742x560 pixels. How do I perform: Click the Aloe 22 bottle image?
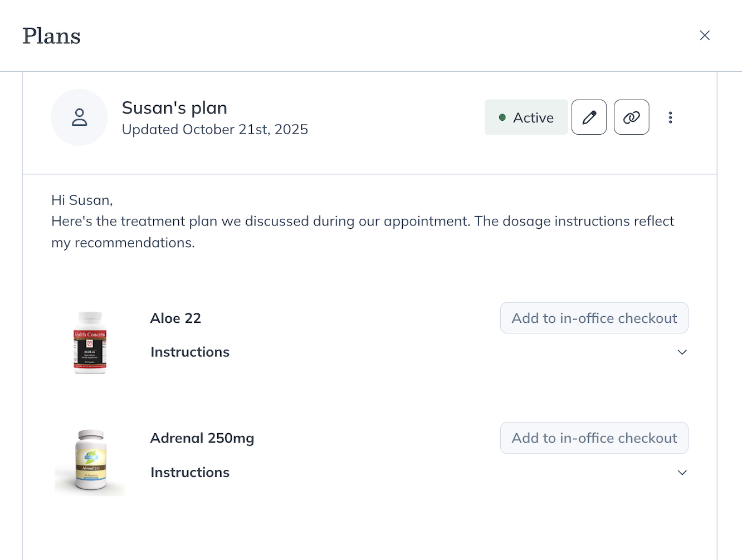(x=90, y=342)
